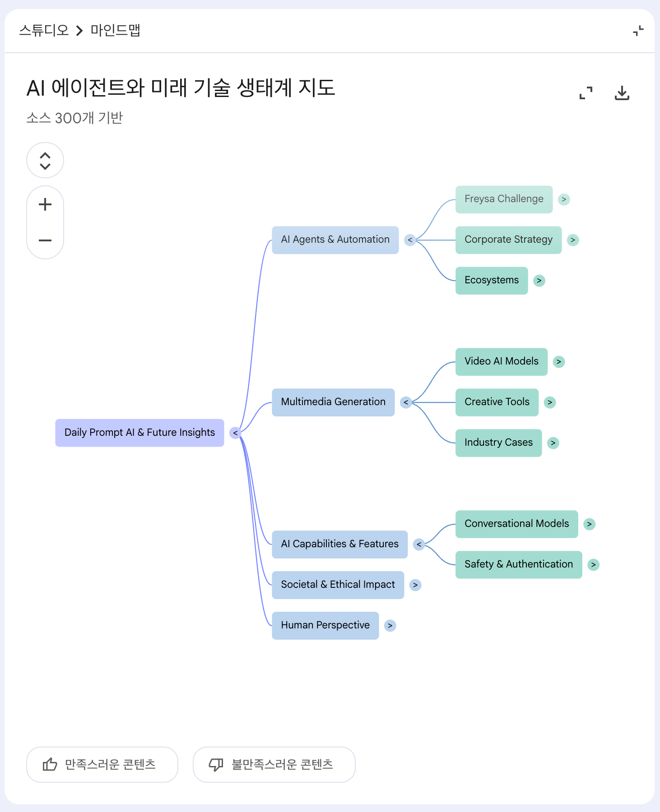The height and width of the screenshot is (812, 660).
Task: Select the Video AI Models node
Action: [x=501, y=362]
